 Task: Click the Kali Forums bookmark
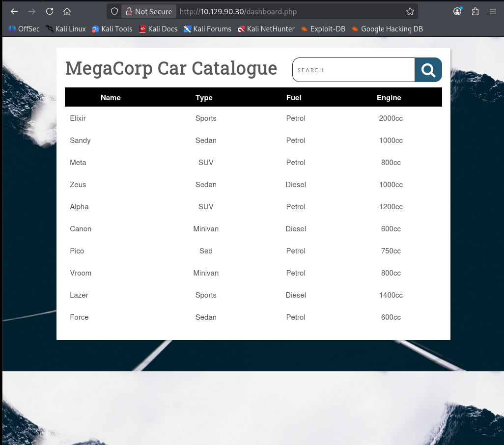click(x=207, y=29)
